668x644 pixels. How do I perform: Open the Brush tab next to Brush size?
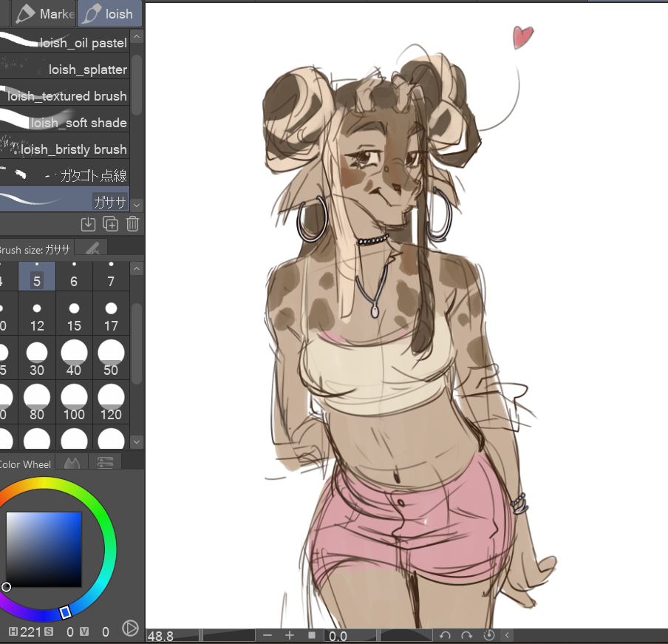(x=92, y=249)
